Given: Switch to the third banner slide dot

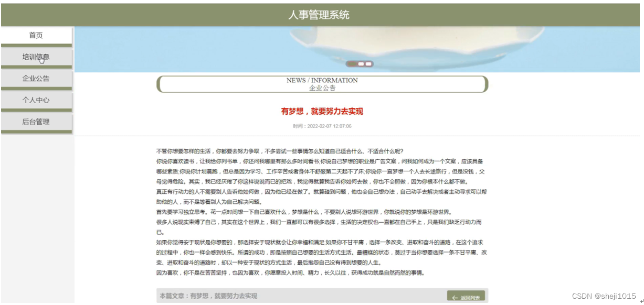Looking at the screenshot, I should pos(369,64).
